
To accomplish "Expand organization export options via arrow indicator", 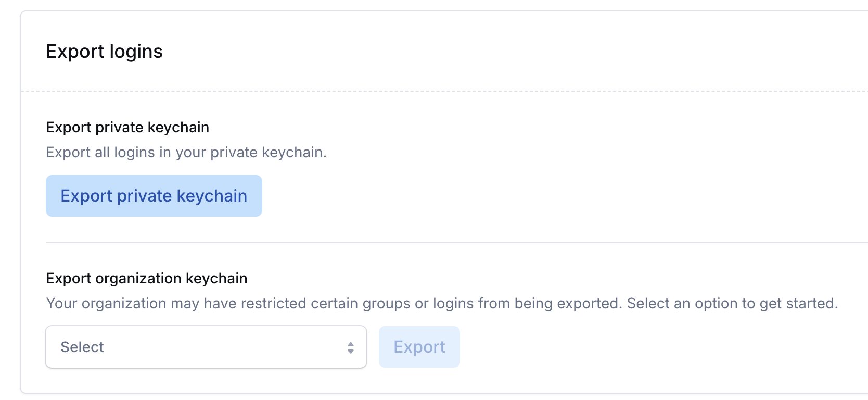I will [351, 347].
